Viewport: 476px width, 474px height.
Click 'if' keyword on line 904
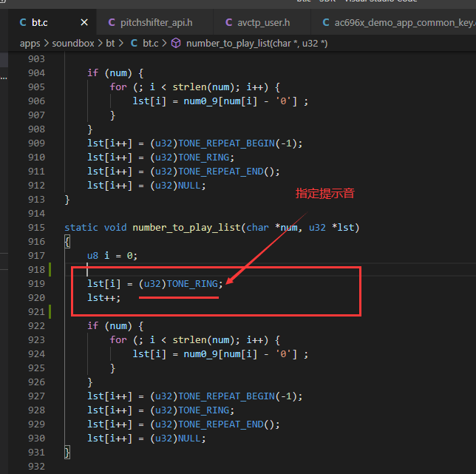tap(93, 73)
